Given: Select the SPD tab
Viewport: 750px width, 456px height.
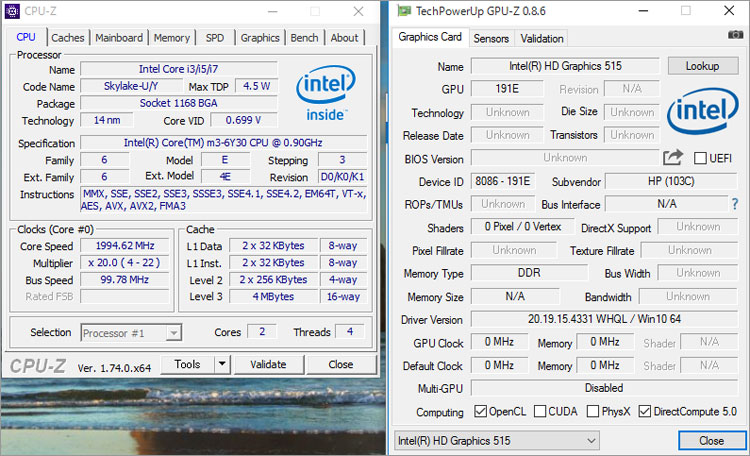Looking at the screenshot, I should (x=215, y=37).
